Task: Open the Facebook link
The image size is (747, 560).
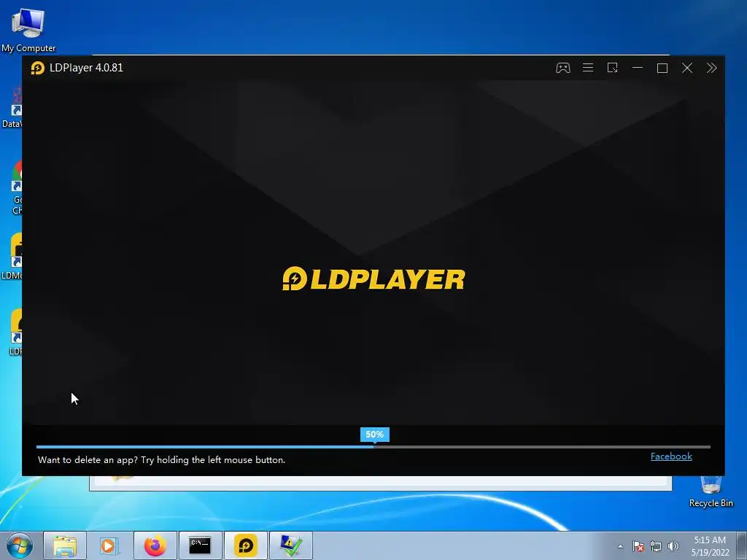Action: (x=671, y=456)
